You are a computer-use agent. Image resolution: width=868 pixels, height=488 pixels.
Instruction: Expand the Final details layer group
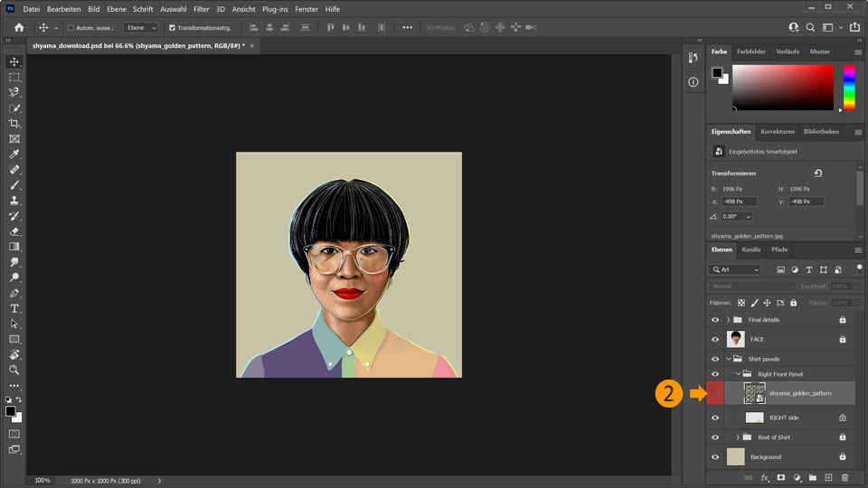(x=728, y=320)
